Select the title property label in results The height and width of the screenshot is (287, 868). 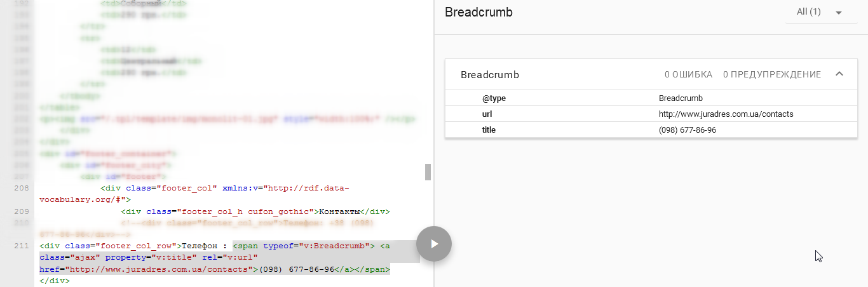[489, 130]
